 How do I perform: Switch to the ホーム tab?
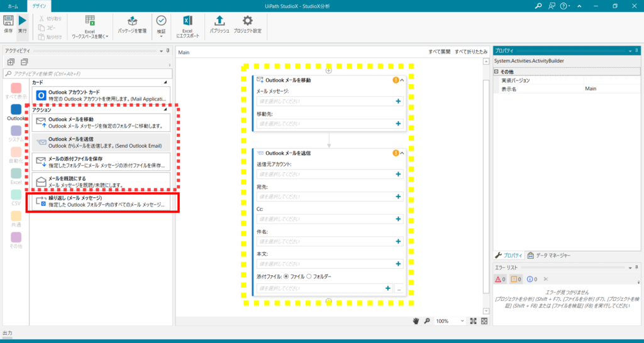click(x=13, y=6)
